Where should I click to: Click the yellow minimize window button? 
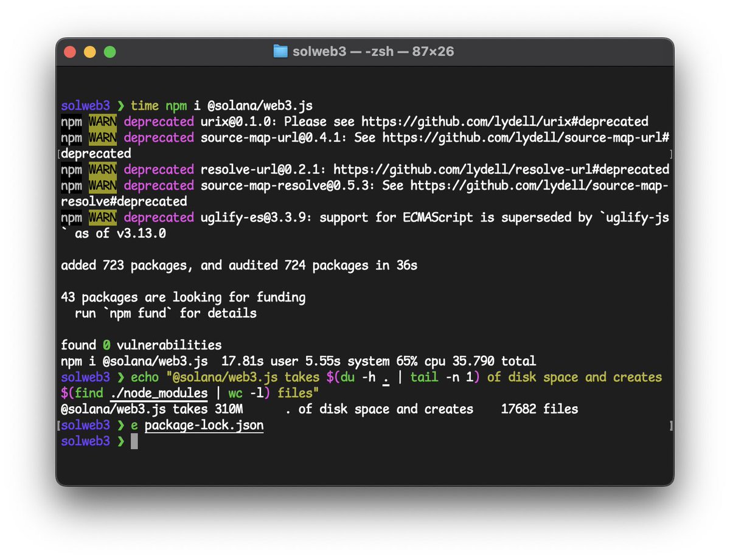(90, 52)
